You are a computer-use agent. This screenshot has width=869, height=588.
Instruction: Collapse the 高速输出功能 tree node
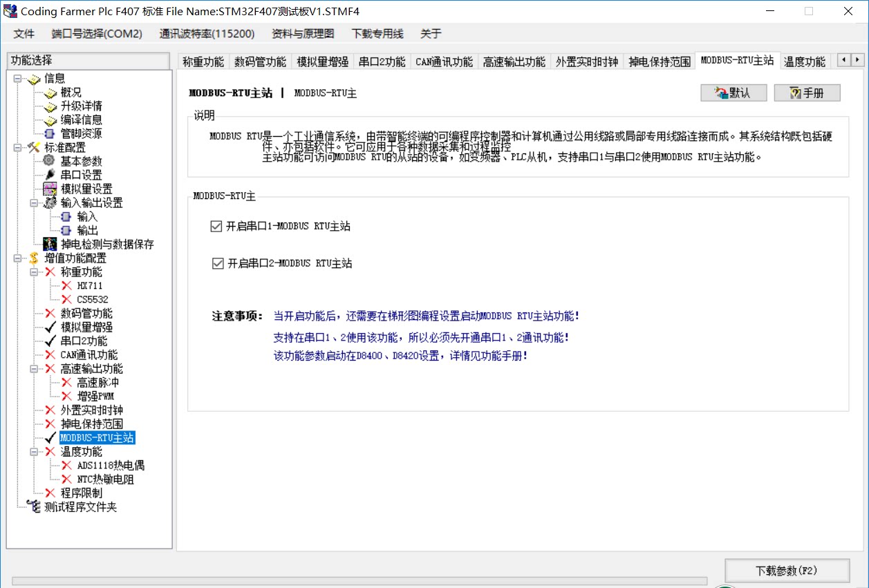click(x=34, y=369)
